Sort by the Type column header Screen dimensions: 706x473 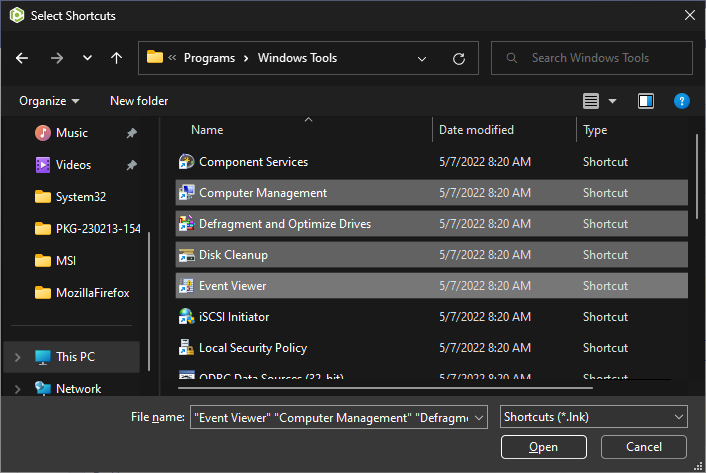pos(595,130)
